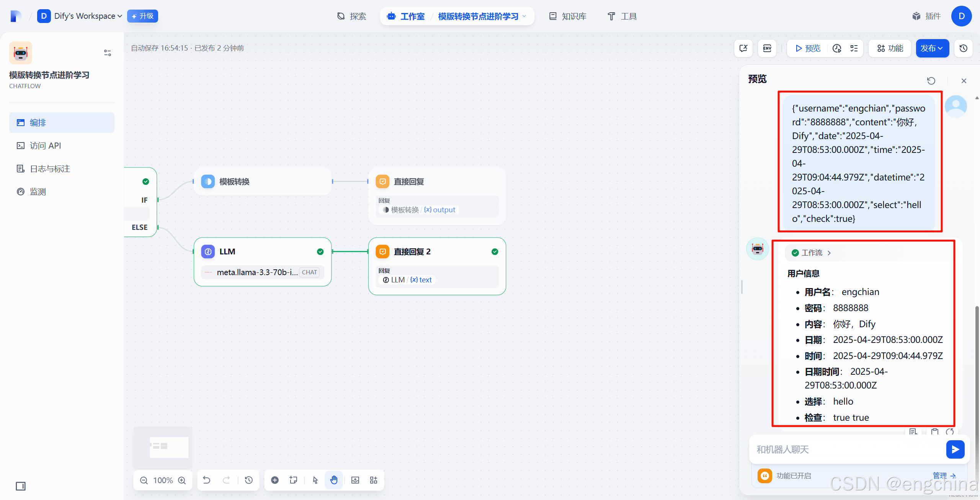
Task: Click the 预览 preview button
Action: (x=808, y=48)
